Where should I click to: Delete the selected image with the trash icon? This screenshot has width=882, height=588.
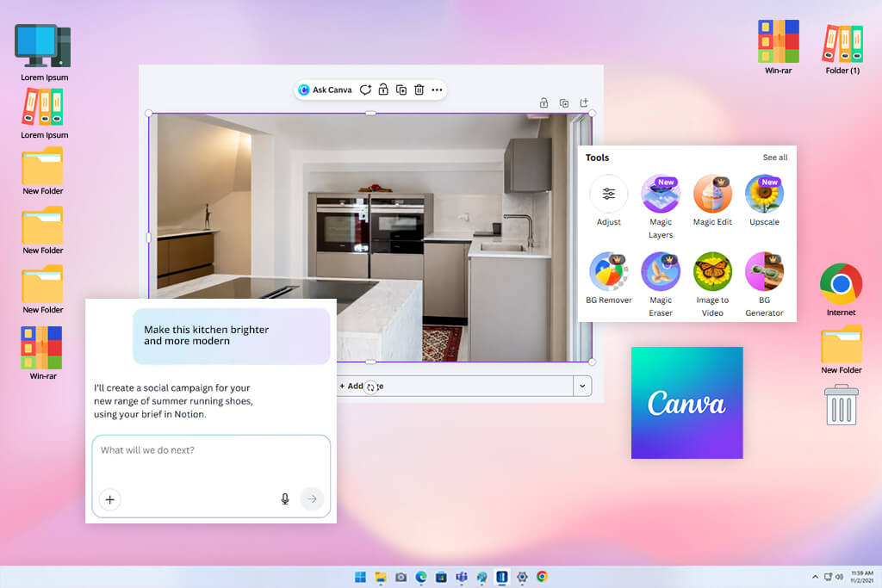(x=419, y=90)
